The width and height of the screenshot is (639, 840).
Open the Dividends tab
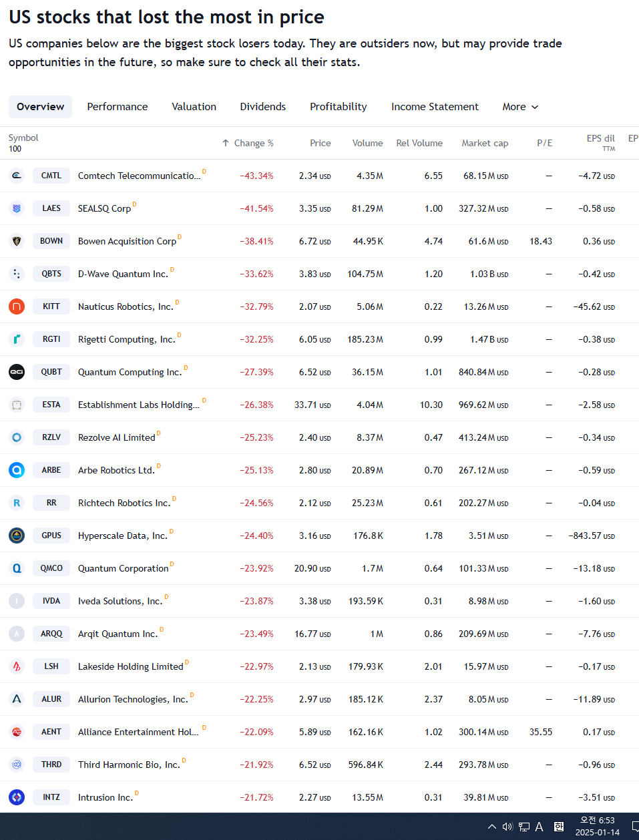(263, 107)
